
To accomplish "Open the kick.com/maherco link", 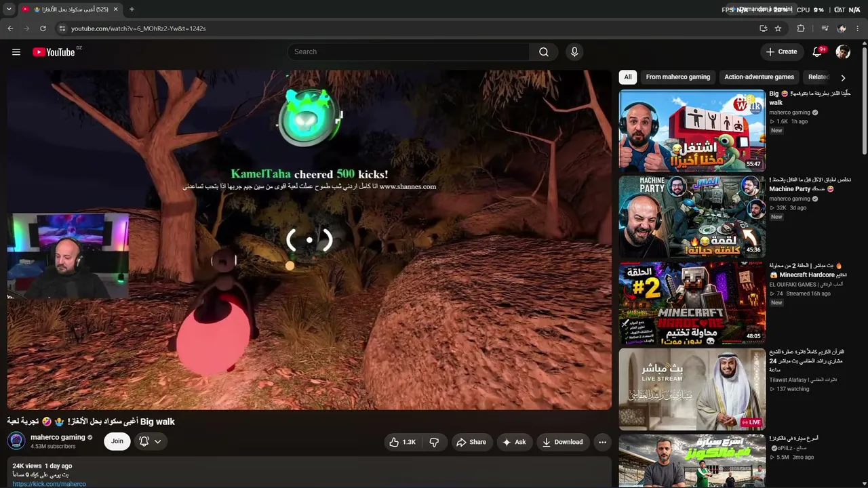I will click(x=49, y=484).
